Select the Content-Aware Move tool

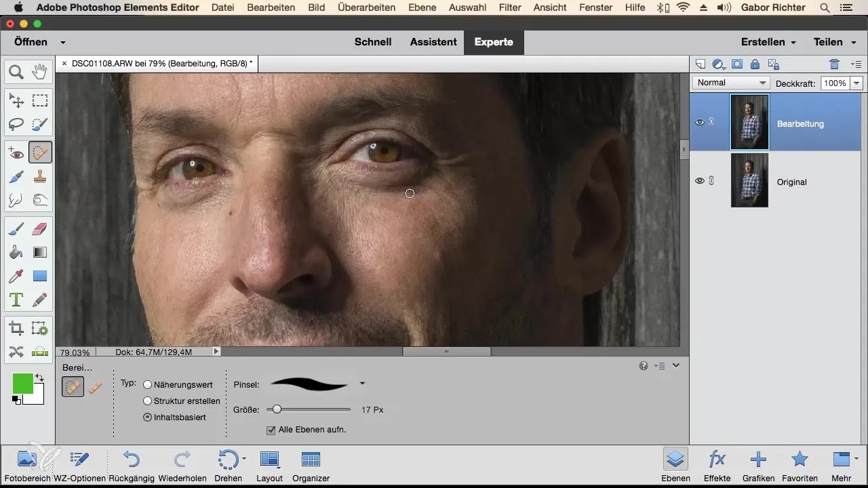coord(16,352)
